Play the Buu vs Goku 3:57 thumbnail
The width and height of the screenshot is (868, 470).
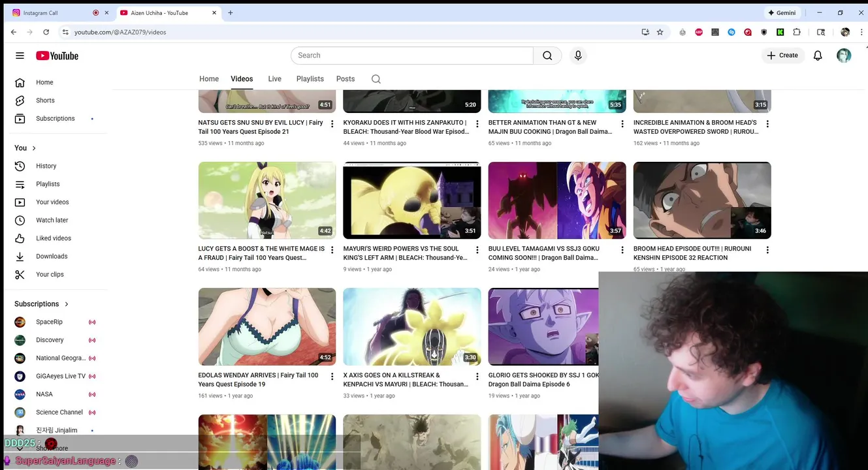tap(557, 200)
